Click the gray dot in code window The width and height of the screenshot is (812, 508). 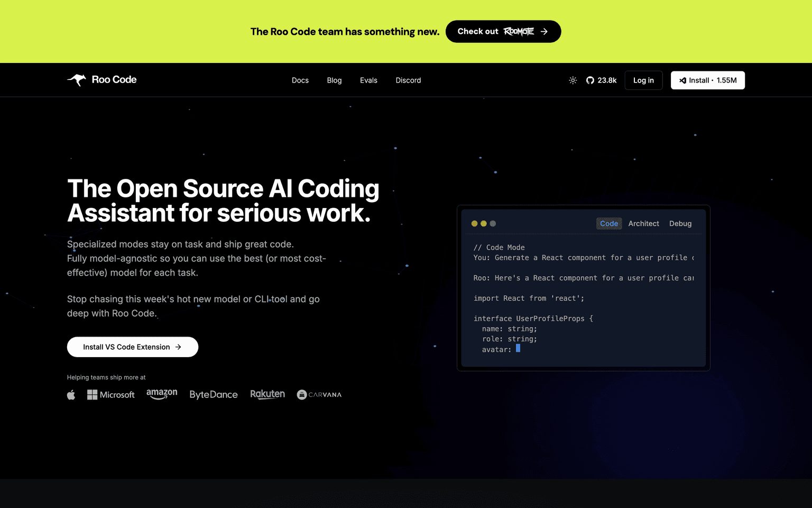(493, 224)
